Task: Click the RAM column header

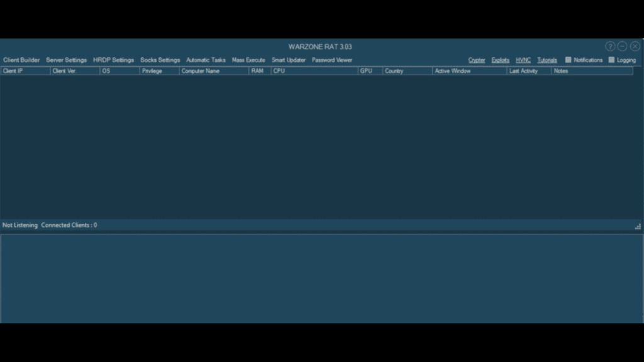Action: [x=260, y=71]
